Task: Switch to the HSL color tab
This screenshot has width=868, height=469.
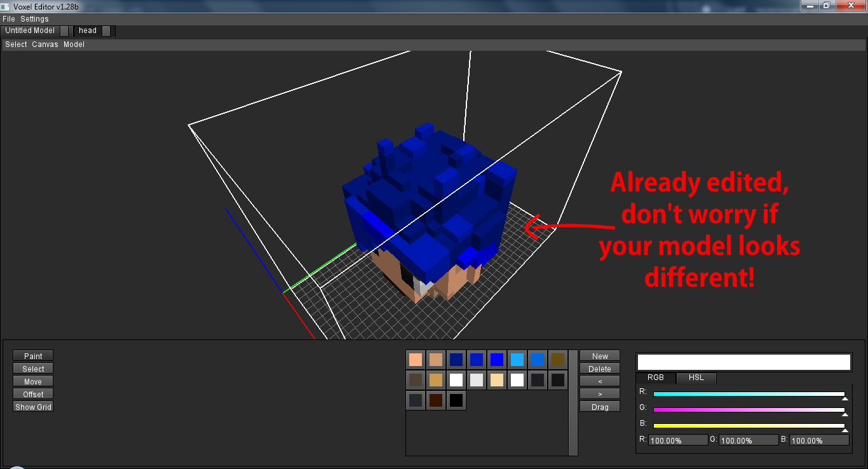Action: 696,377
